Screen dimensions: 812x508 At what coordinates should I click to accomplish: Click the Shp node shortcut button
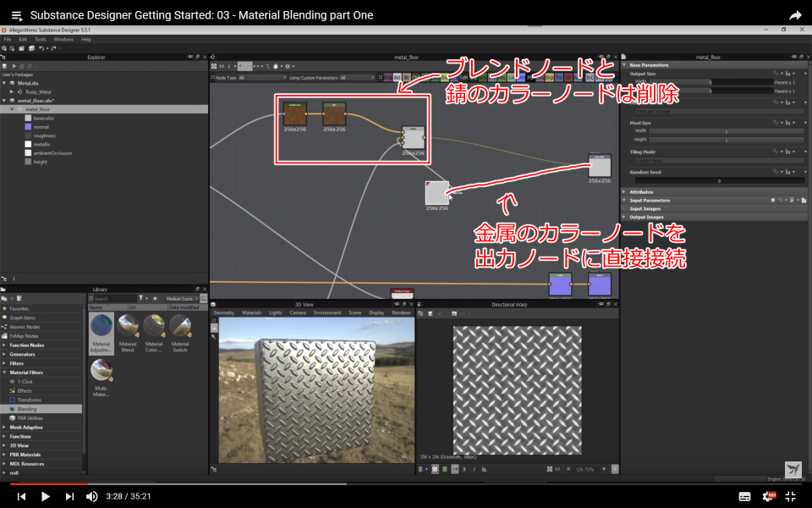pos(550,78)
